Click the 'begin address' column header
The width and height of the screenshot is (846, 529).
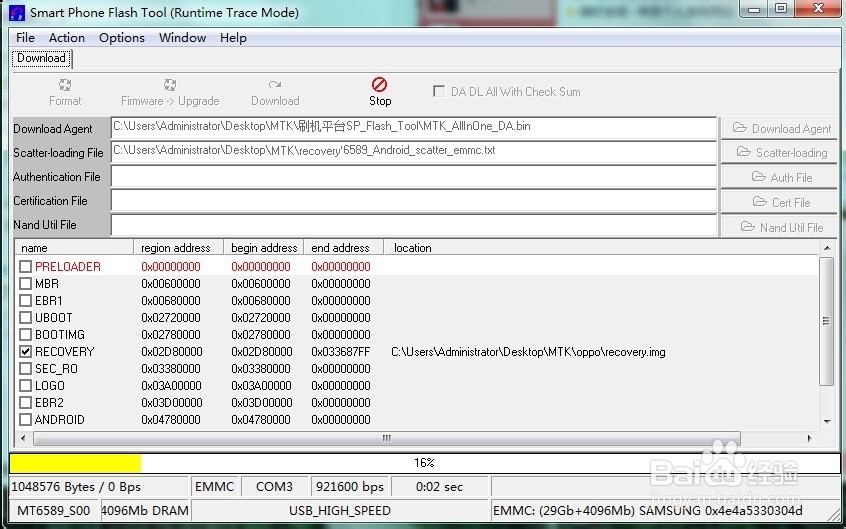click(264, 248)
